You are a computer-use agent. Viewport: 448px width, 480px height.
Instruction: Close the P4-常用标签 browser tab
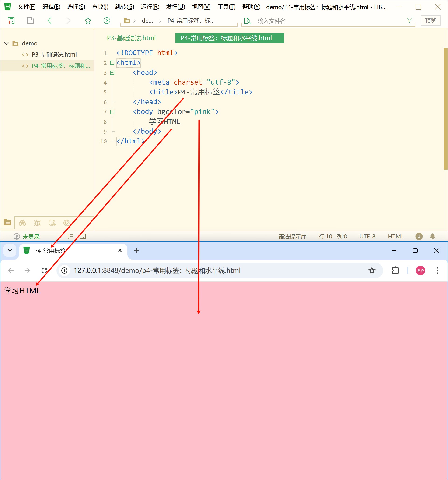point(120,250)
